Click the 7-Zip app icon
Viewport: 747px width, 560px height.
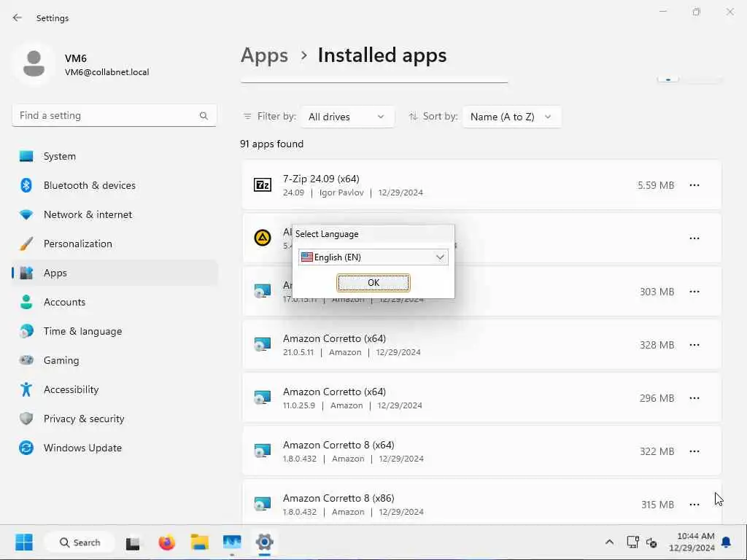pyautogui.click(x=263, y=184)
